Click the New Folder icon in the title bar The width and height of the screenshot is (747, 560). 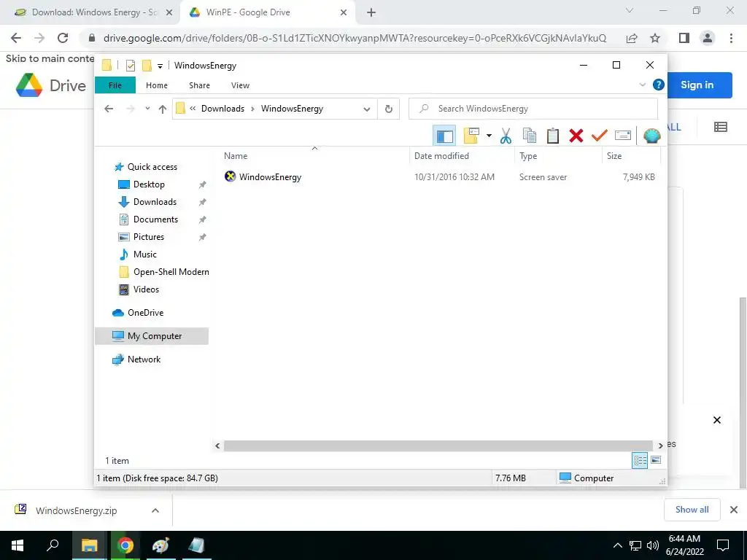point(147,66)
